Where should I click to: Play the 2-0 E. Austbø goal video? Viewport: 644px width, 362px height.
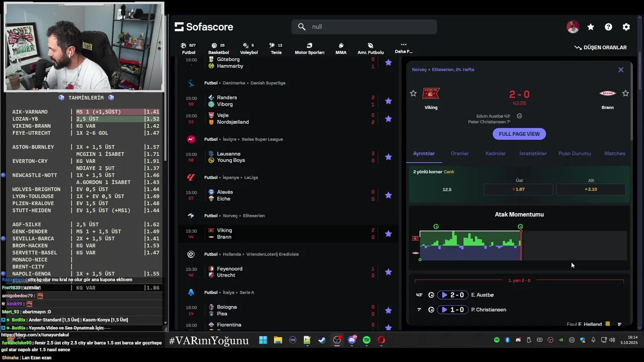(453, 295)
